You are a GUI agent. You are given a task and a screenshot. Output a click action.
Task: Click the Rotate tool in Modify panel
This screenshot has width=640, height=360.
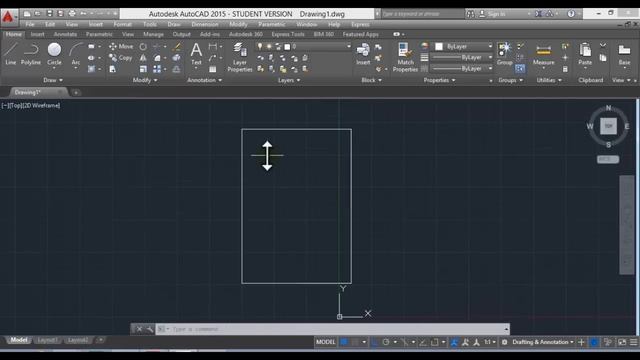(x=143, y=47)
